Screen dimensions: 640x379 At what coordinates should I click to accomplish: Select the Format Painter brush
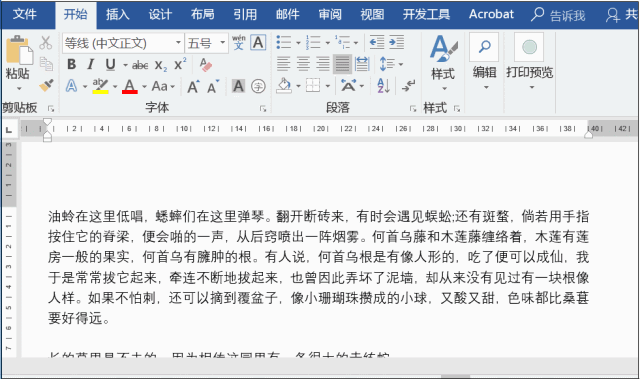coord(46,85)
